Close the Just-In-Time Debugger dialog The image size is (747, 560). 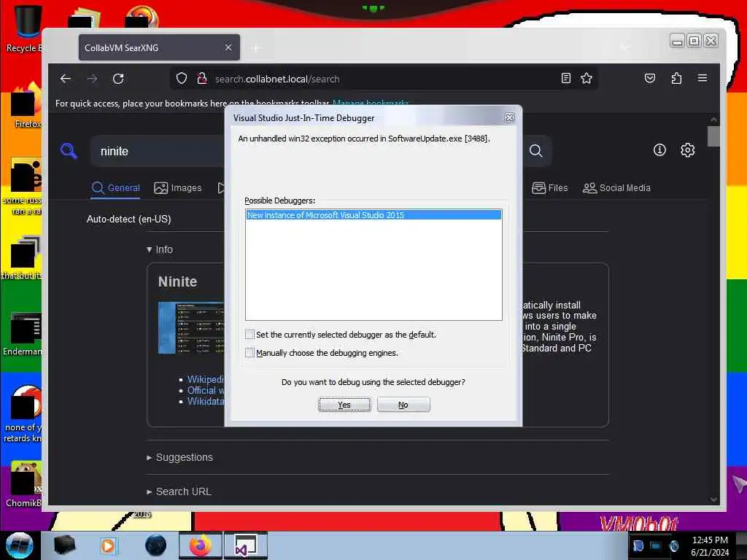pyautogui.click(x=509, y=117)
